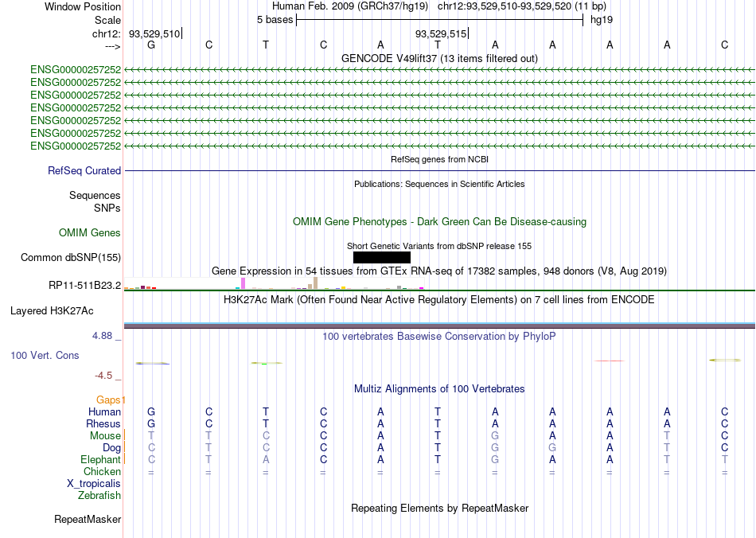Click the Sequences track label
The height and width of the screenshot is (538, 756).
click(x=95, y=195)
